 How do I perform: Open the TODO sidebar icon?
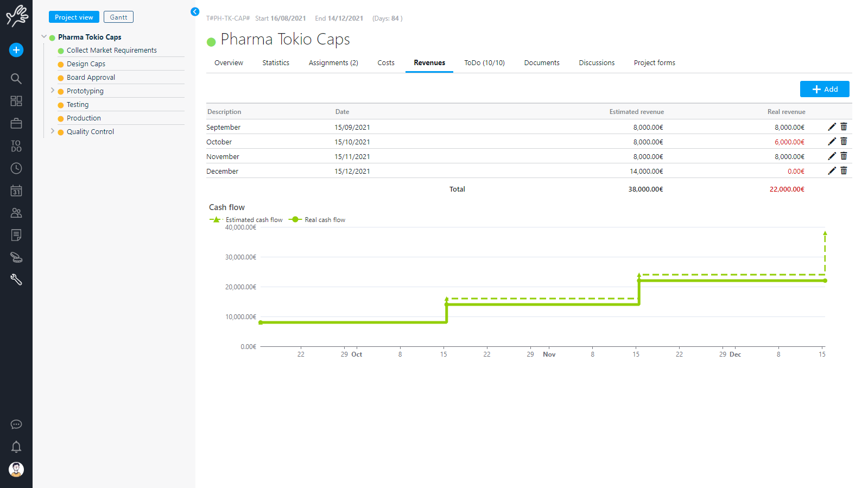pyautogui.click(x=16, y=146)
